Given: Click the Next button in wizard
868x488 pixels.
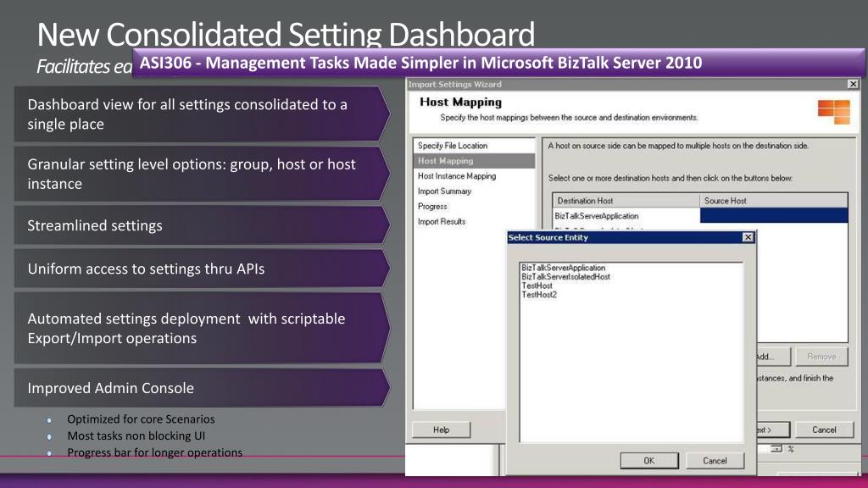Looking at the screenshot, I should click(773, 430).
